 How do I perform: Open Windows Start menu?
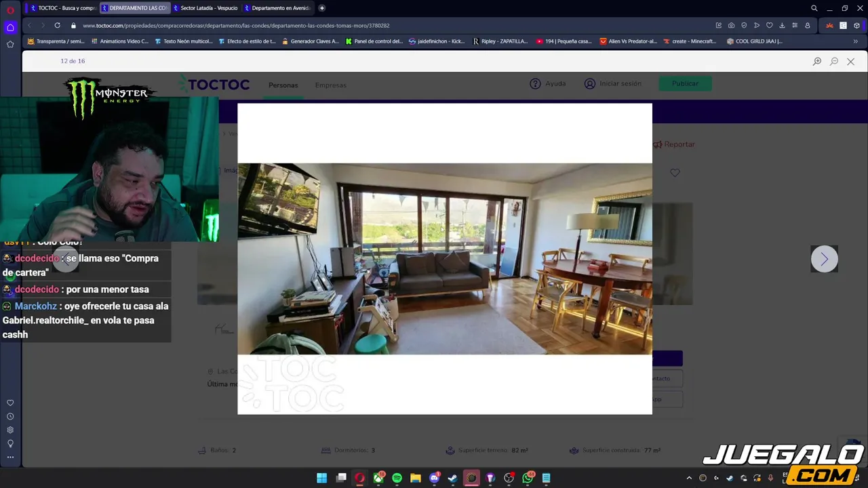point(322,478)
